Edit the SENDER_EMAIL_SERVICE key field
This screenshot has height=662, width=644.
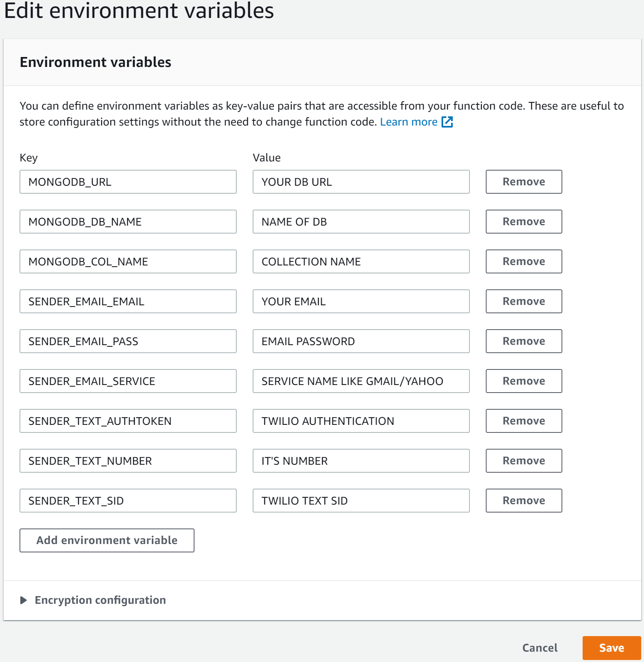point(128,381)
